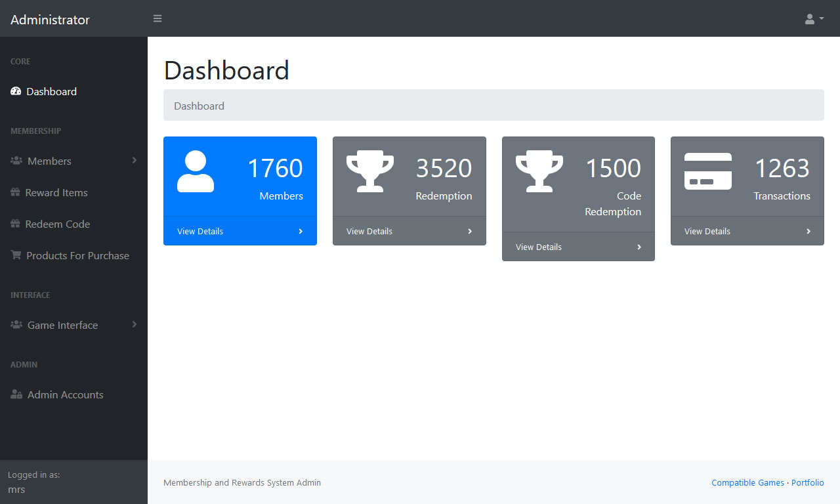
Task: Click the Products For Purchase cart icon
Action: [x=14, y=255]
